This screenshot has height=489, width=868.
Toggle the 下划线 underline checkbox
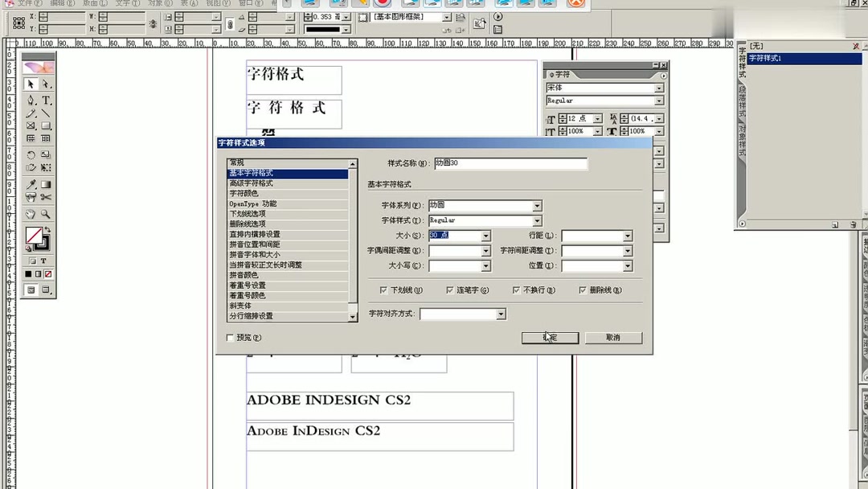383,290
